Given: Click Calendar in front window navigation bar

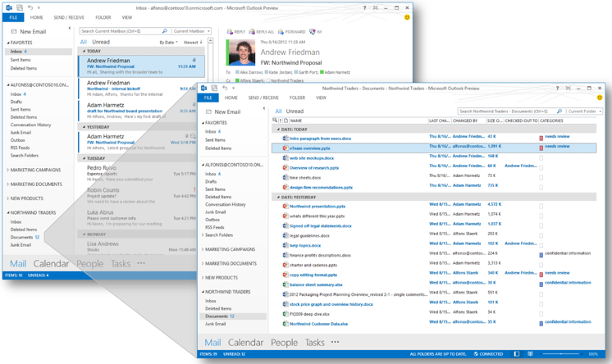Looking at the screenshot, I should [x=245, y=343].
